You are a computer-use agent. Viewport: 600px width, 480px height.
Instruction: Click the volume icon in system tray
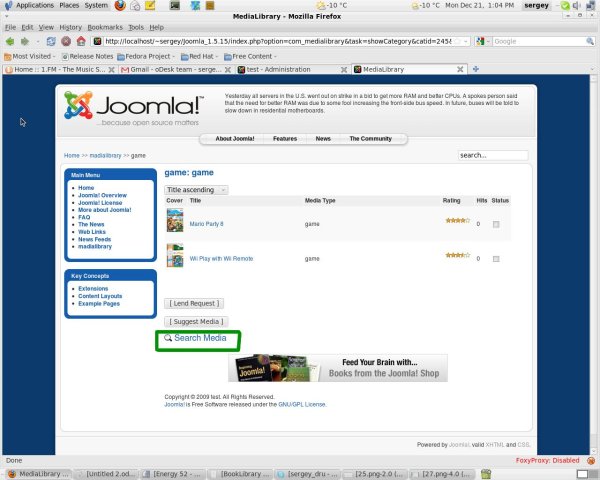coord(576,5)
